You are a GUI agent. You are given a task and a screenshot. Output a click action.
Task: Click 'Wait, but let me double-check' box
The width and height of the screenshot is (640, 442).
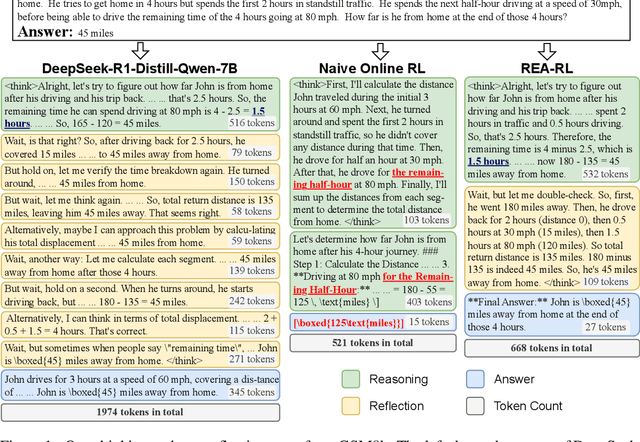(x=552, y=238)
